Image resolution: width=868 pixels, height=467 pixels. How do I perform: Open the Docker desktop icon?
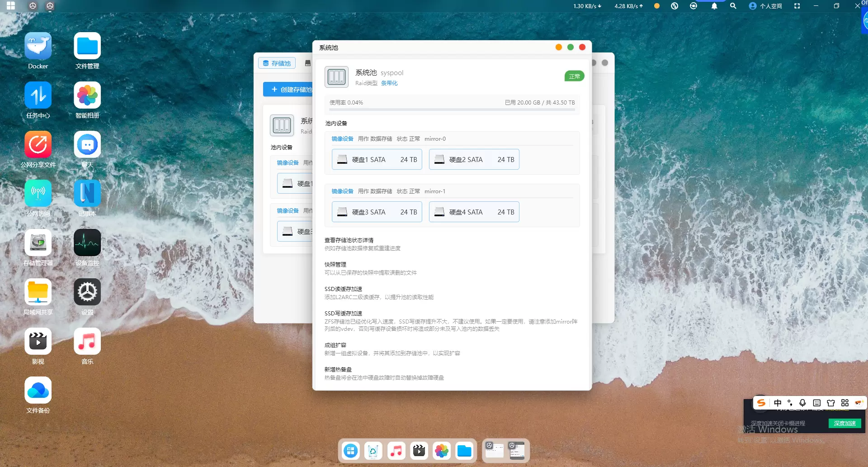38,46
